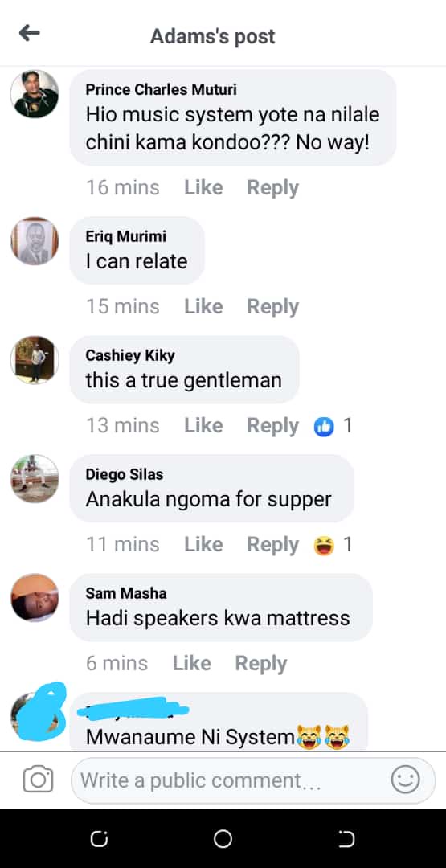The image size is (446, 868).
Task: Reply to Eriq Murimi's comment
Action: click(x=272, y=307)
